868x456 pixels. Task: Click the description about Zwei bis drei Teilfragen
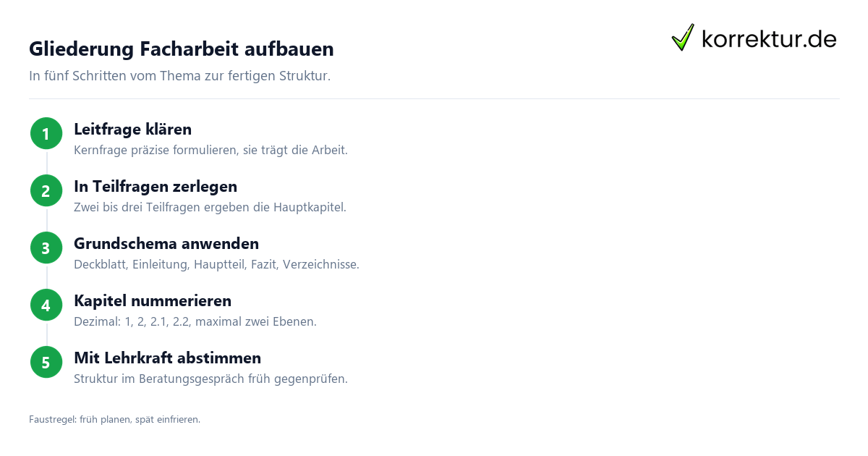point(210,208)
